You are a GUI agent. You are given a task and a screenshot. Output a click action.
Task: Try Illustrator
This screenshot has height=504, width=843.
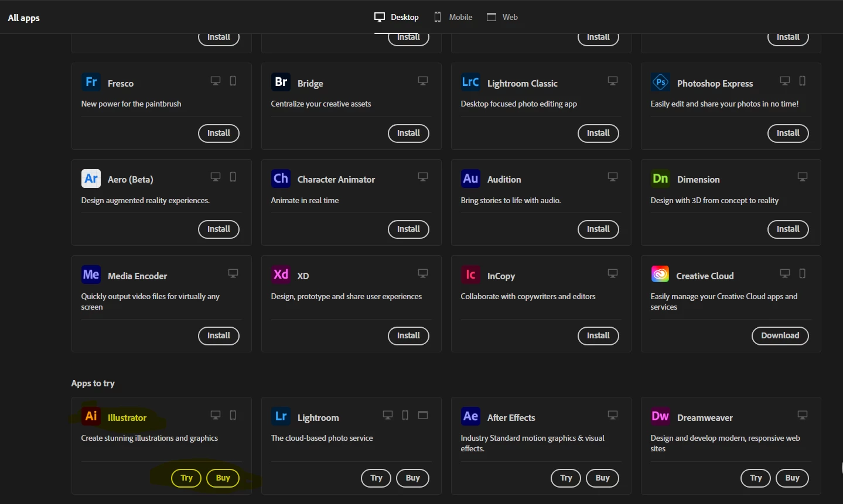point(186,478)
